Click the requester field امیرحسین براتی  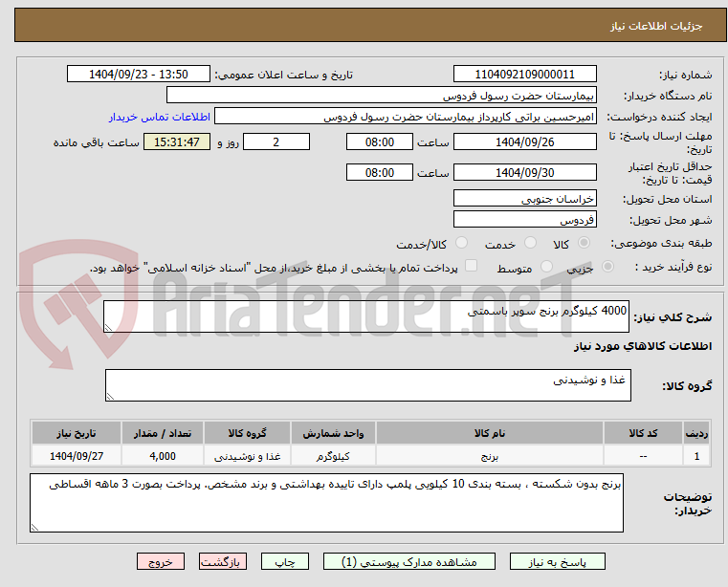click(x=406, y=117)
